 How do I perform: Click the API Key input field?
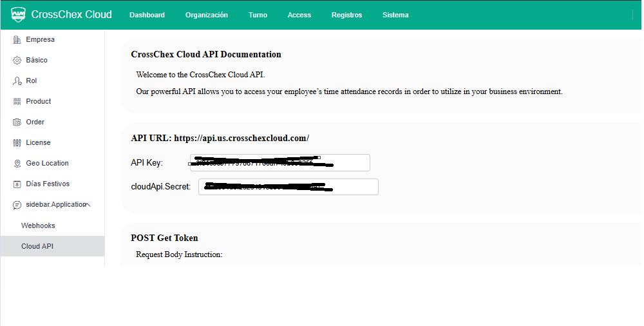280,163
